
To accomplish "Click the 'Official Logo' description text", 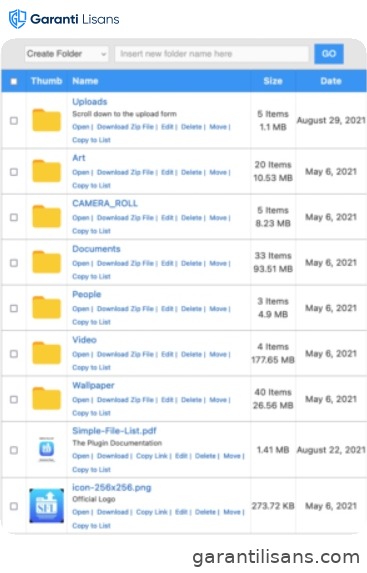I will [x=94, y=499].
